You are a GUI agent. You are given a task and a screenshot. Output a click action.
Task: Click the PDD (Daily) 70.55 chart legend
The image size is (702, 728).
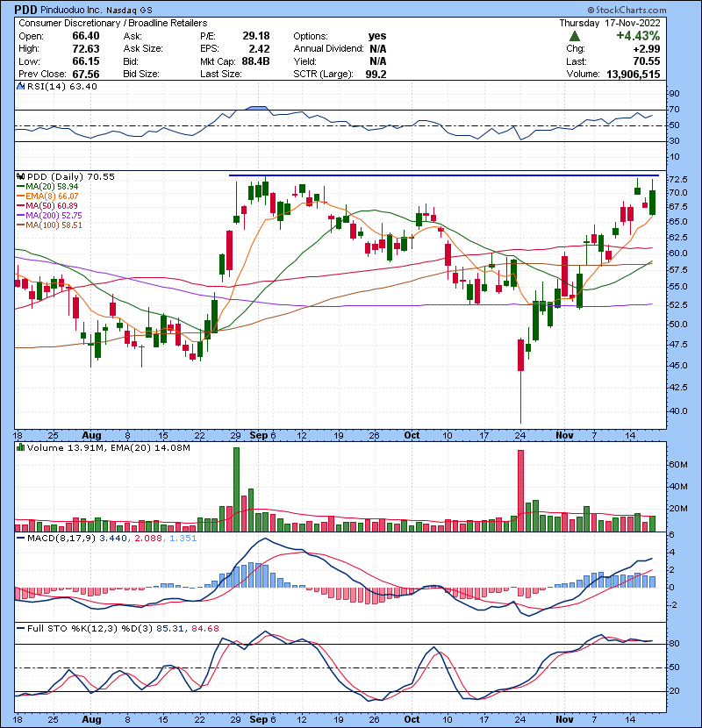pyautogui.click(x=70, y=176)
